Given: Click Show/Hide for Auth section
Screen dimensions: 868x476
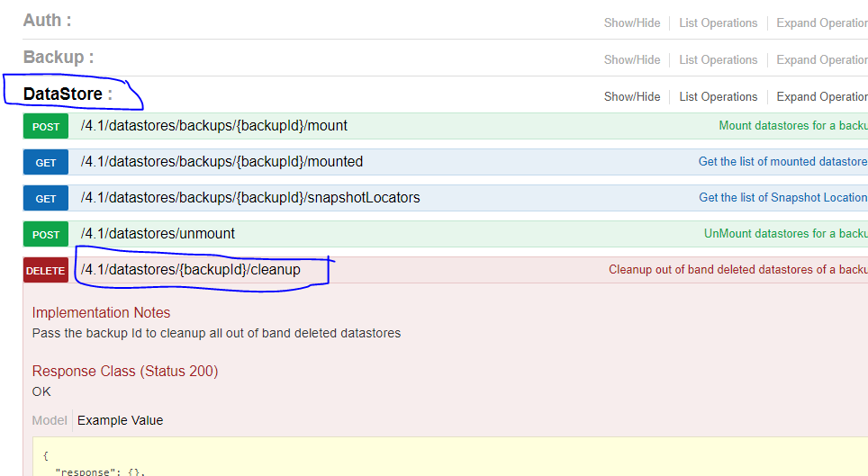Looking at the screenshot, I should point(631,23).
